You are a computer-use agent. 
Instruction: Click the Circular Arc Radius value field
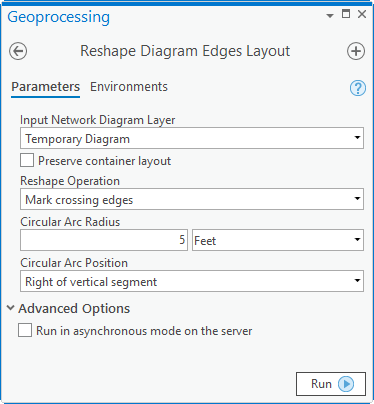click(104, 240)
